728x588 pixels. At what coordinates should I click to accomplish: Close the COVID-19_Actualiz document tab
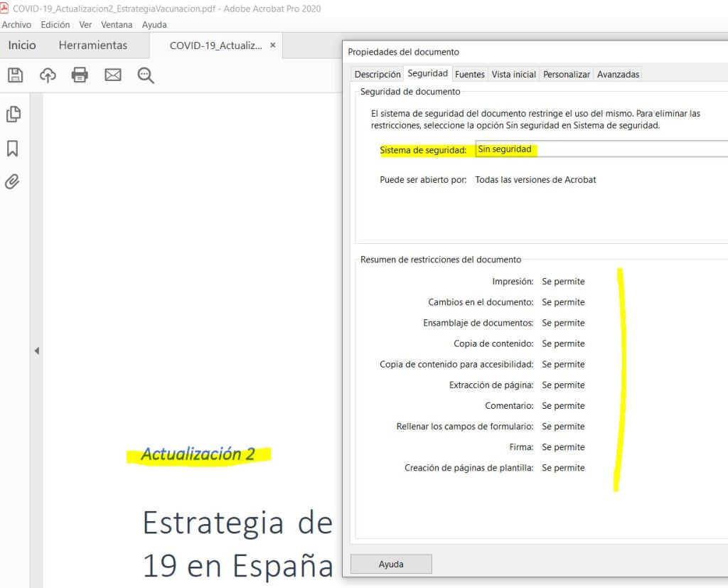[272, 45]
